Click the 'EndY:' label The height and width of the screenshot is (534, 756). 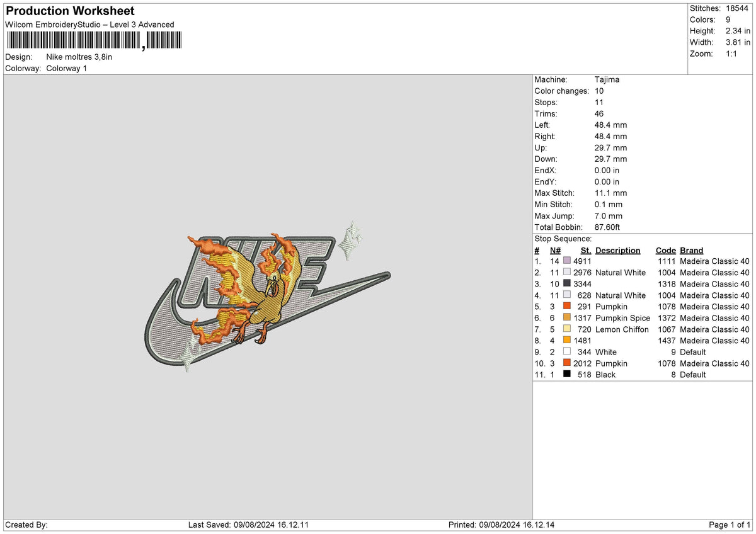[x=545, y=181]
